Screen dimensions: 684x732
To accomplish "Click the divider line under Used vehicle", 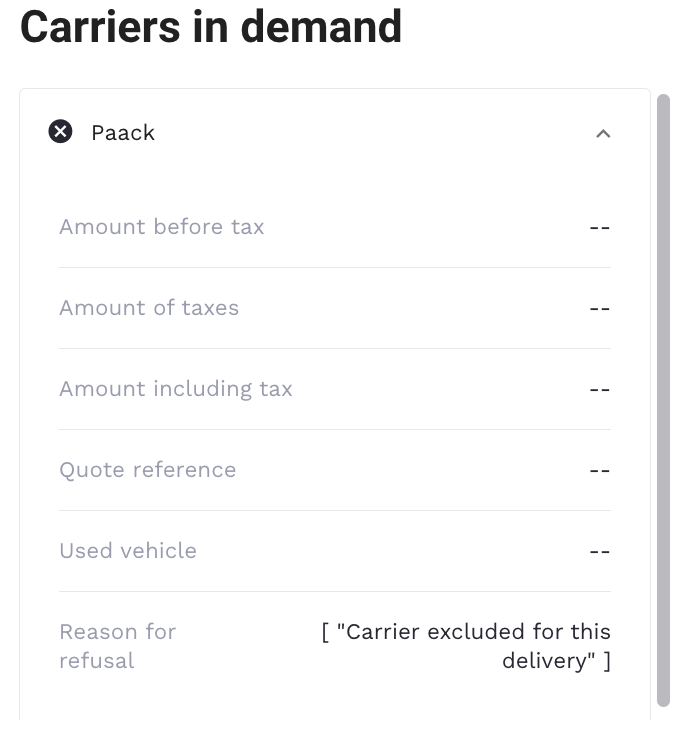I will tap(334, 591).
